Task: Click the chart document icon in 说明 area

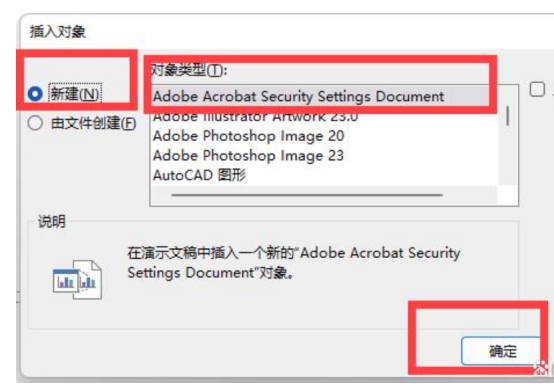Action: pos(77,280)
